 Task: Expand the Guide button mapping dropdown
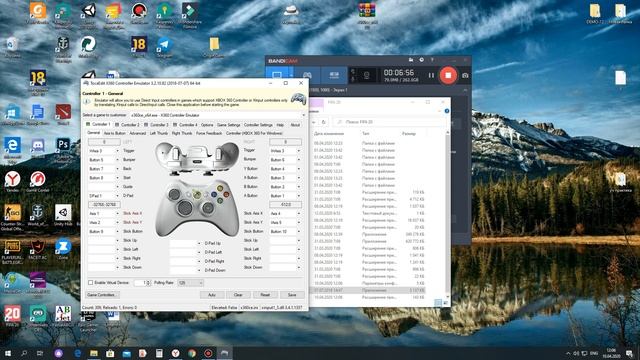click(118, 187)
